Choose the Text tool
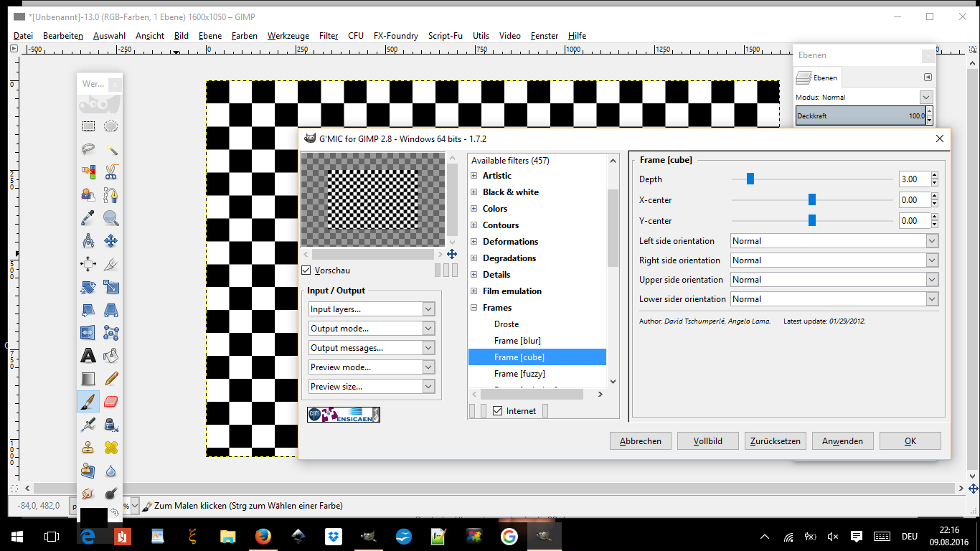 88,355
